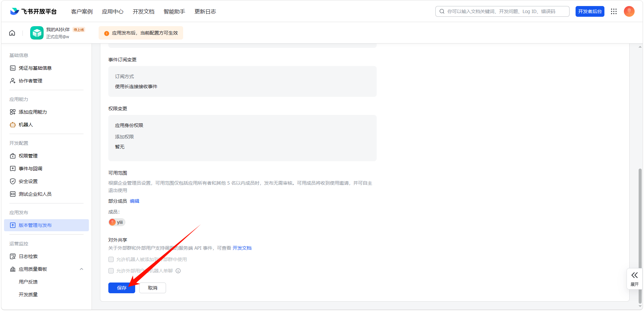Click the 添加应用能力 grid icon

click(x=13, y=112)
